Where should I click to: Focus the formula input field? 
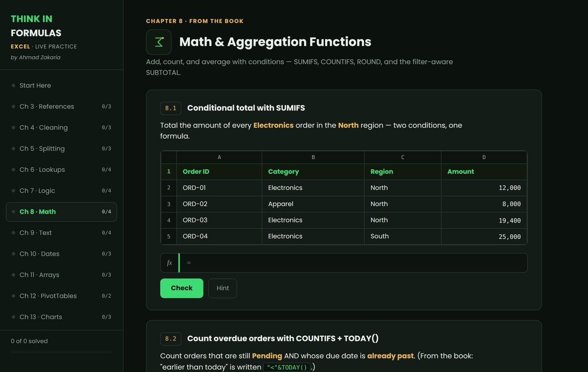point(353,263)
